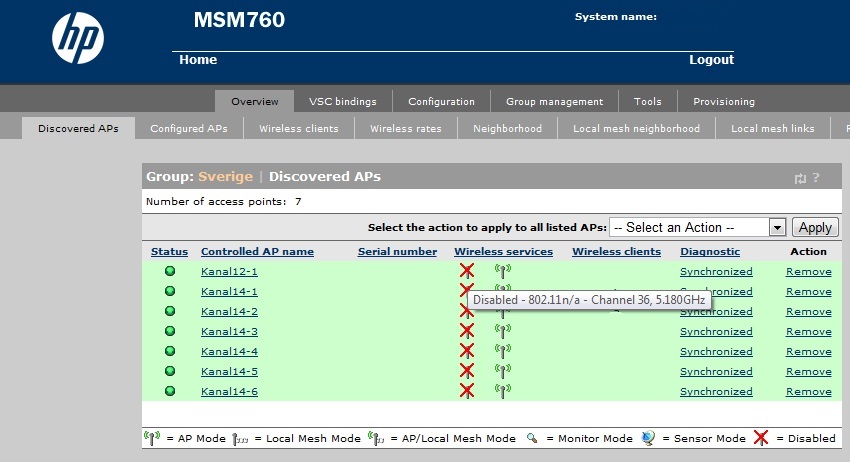Click the AP mode antenna icon for Kanal14-6
This screenshot has width=850, height=462.
coord(503,390)
